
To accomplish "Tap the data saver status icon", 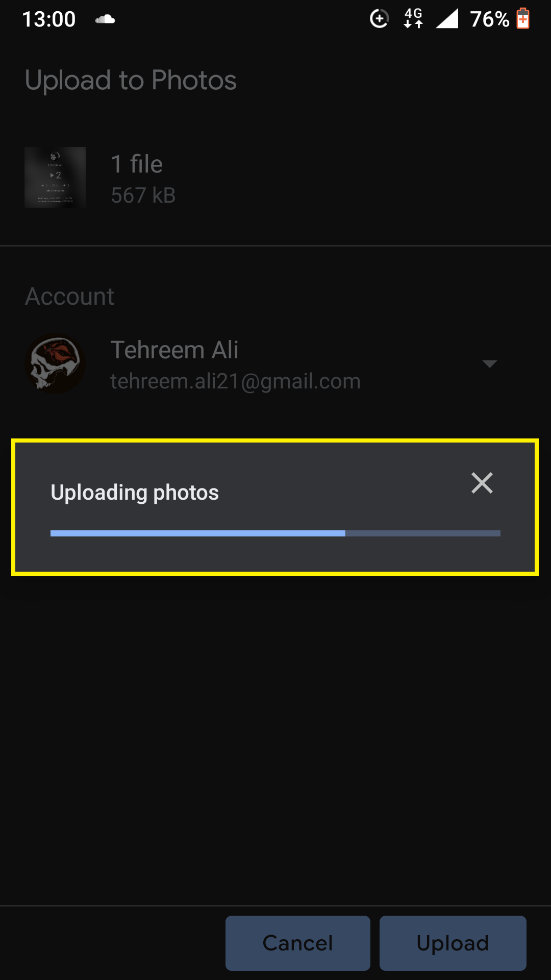I will (379, 19).
